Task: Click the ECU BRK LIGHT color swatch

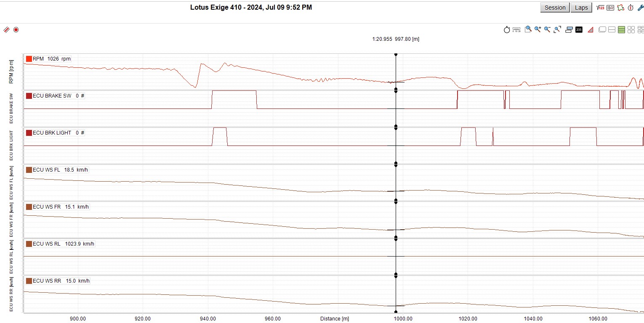Action: pos(29,133)
